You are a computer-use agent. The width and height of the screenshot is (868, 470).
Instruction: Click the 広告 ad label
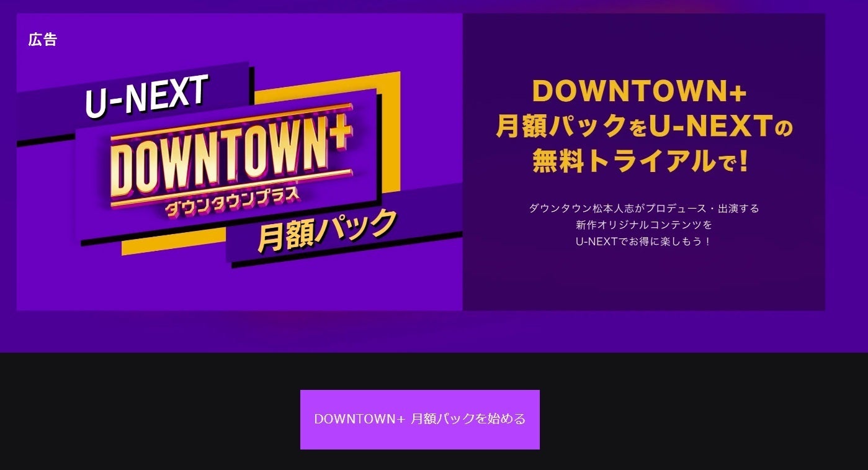(x=43, y=40)
